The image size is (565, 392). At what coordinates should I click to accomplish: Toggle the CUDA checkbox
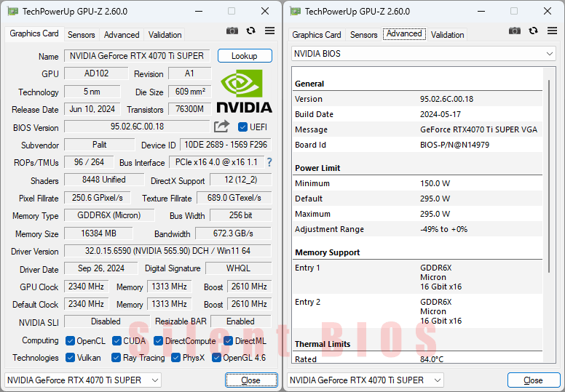pyautogui.click(x=116, y=341)
